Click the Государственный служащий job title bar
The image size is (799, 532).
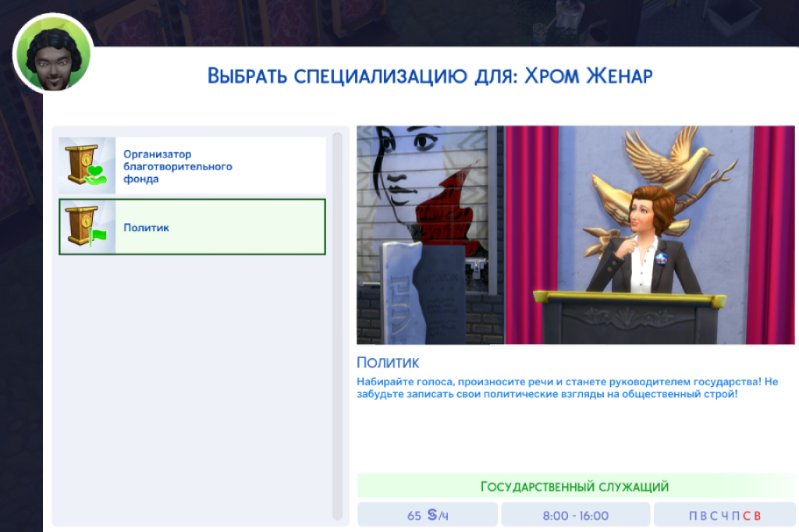coord(576,486)
